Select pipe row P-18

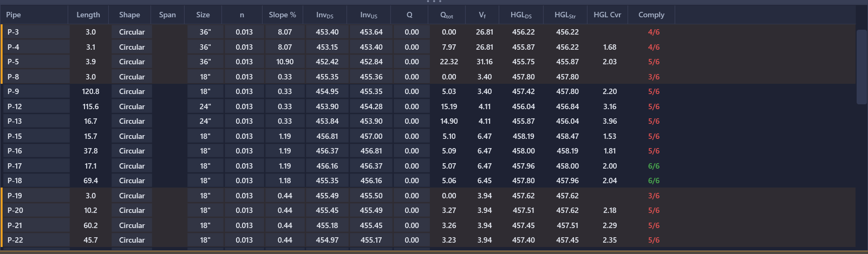click(x=428, y=181)
